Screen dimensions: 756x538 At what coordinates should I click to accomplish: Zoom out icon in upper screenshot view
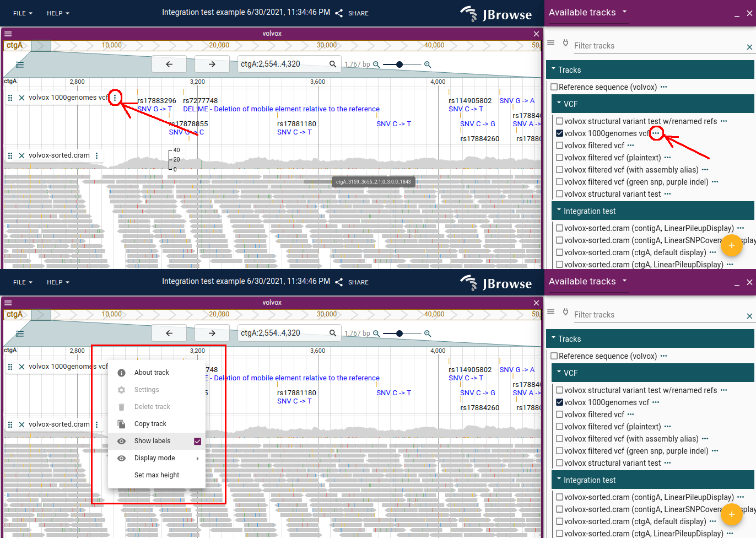click(376, 64)
